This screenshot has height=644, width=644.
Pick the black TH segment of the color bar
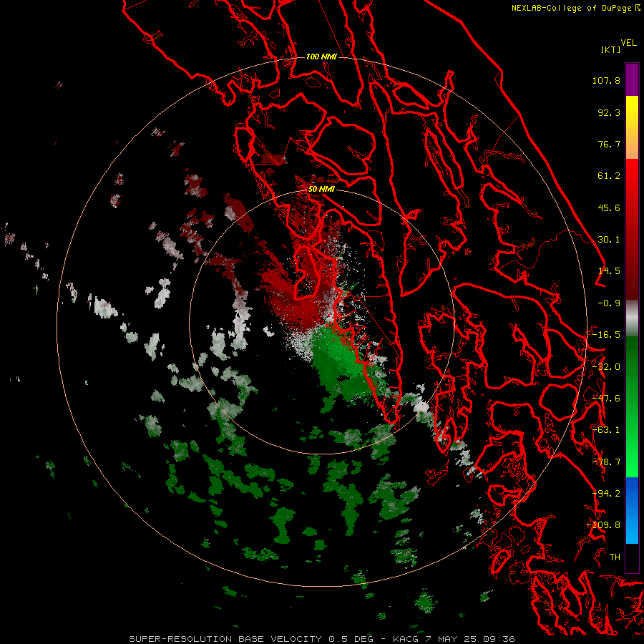click(x=632, y=557)
